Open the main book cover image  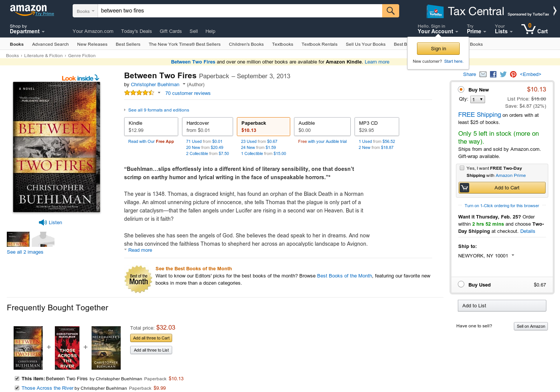click(x=57, y=147)
